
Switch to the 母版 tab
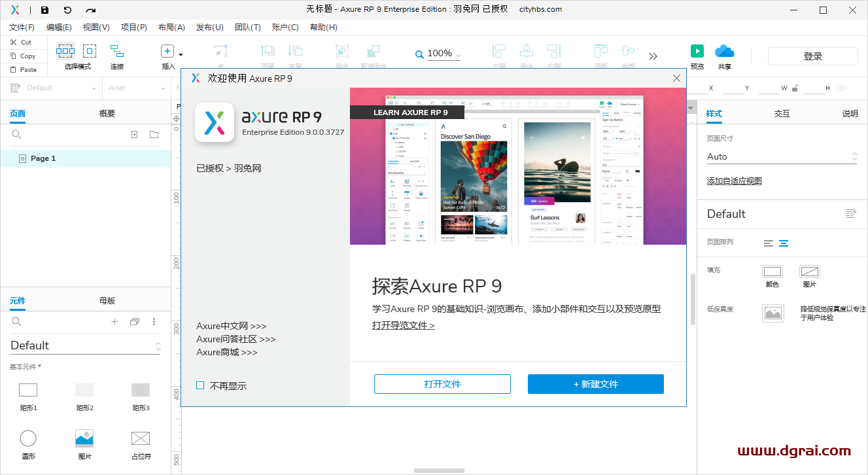[x=107, y=300]
